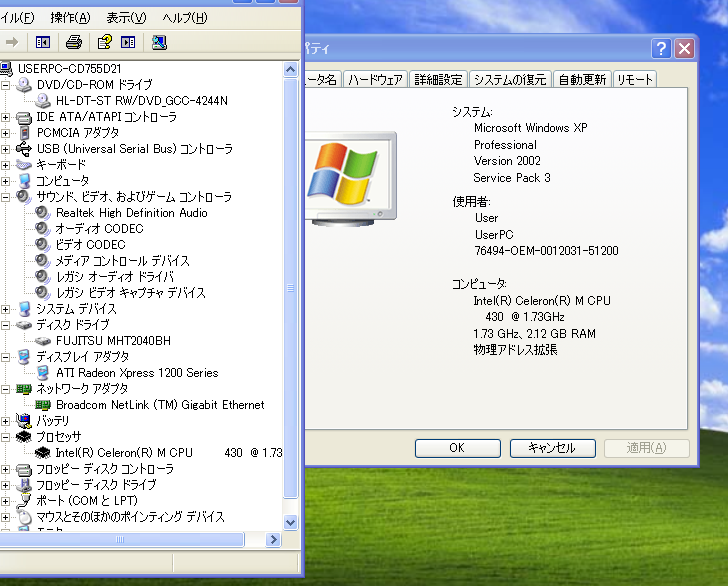Click the FUJITSU MHT2040BH disk icon
Viewport: 728px width, 586px height.
coord(43,341)
